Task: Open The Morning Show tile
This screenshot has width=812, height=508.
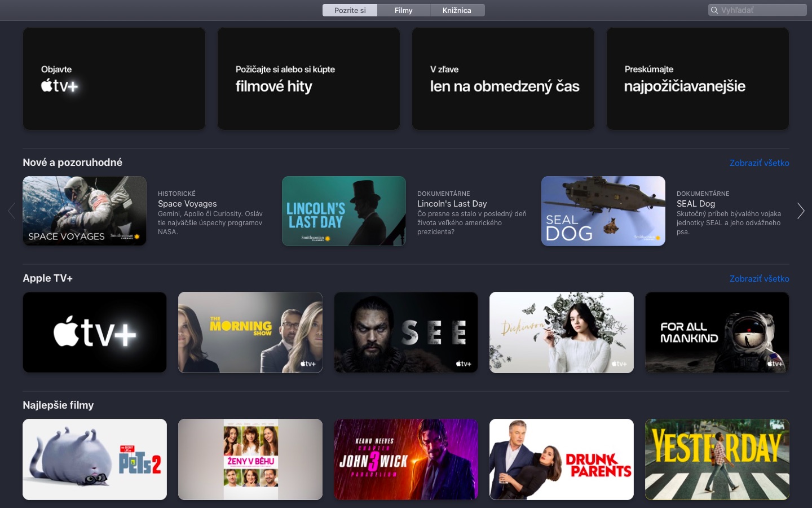Action: coord(250,332)
